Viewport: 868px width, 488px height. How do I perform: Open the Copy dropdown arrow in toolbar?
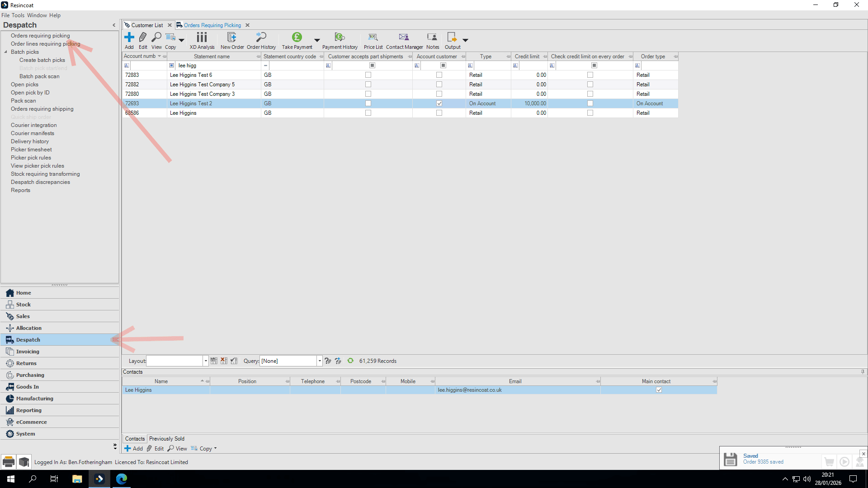pyautogui.click(x=181, y=40)
